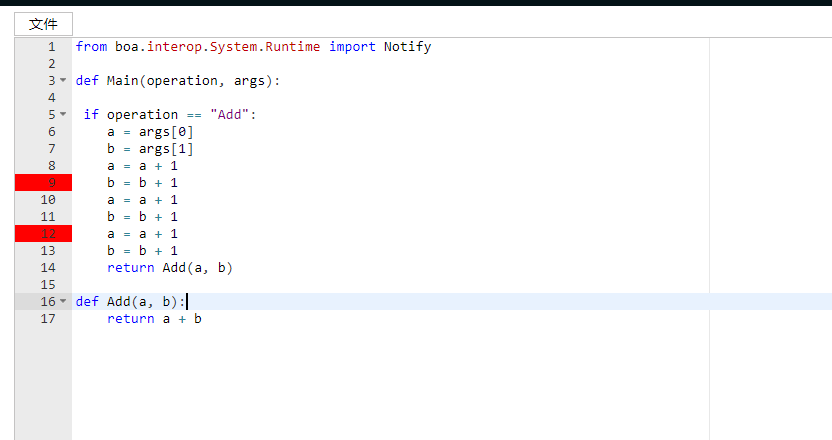Click the 'Notify' import name on line 1
The image size is (832, 440).
tap(408, 47)
